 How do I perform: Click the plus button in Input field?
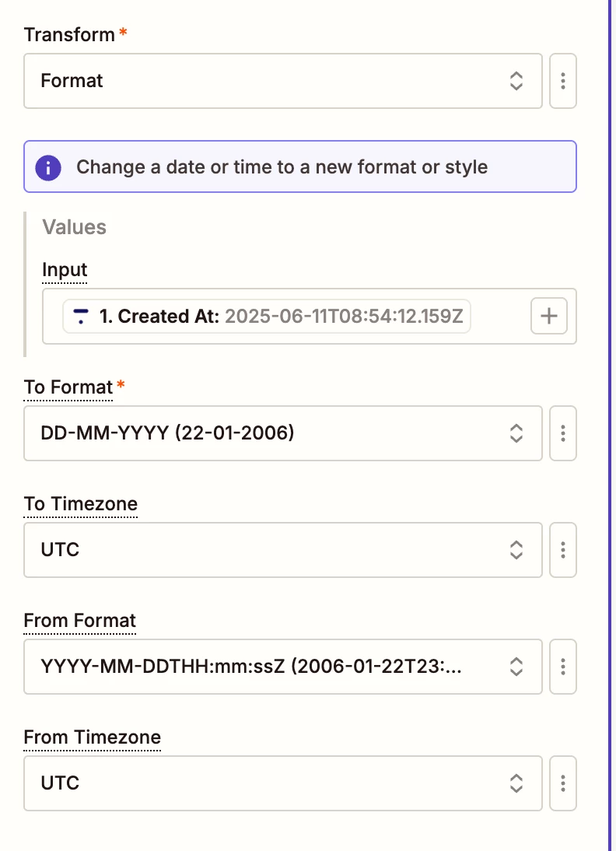548,316
